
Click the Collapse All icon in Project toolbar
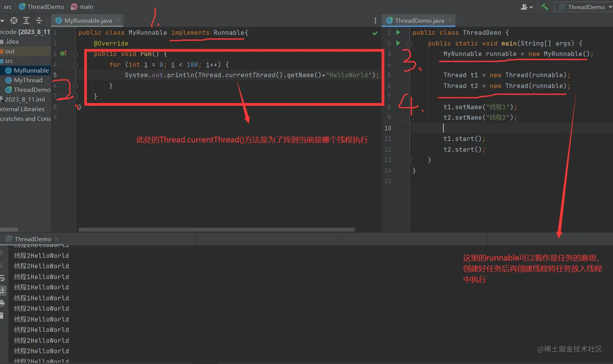pos(39,20)
